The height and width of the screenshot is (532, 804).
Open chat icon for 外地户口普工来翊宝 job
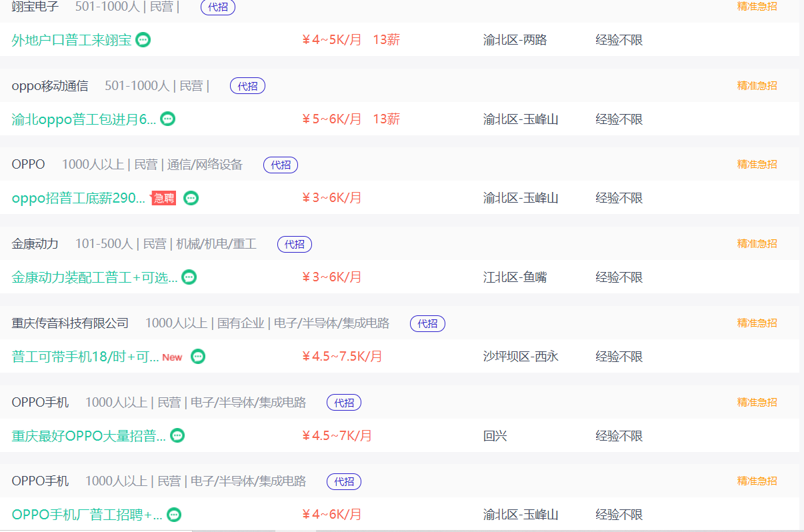click(143, 39)
